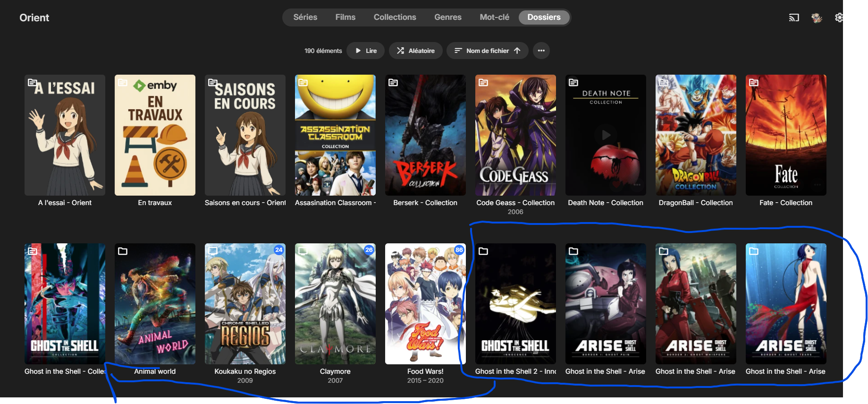This screenshot has width=868, height=404.
Task: Click the "Koukaku no Regios" title
Action: [245, 371]
